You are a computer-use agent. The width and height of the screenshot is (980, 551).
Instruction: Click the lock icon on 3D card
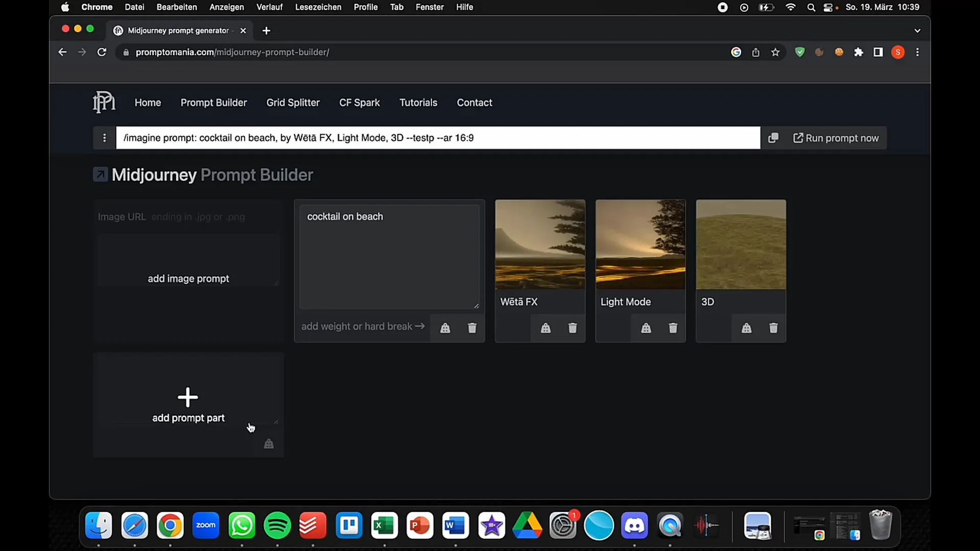tap(746, 329)
